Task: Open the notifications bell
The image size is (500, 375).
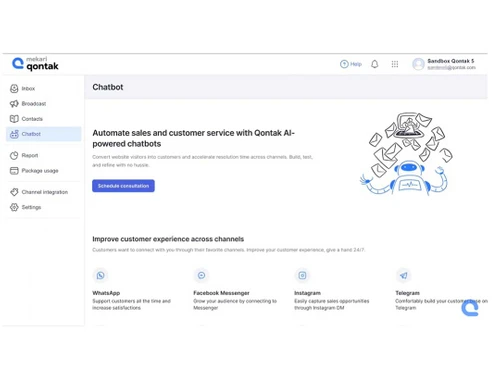Action: pyautogui.click(x=375, y=64)
